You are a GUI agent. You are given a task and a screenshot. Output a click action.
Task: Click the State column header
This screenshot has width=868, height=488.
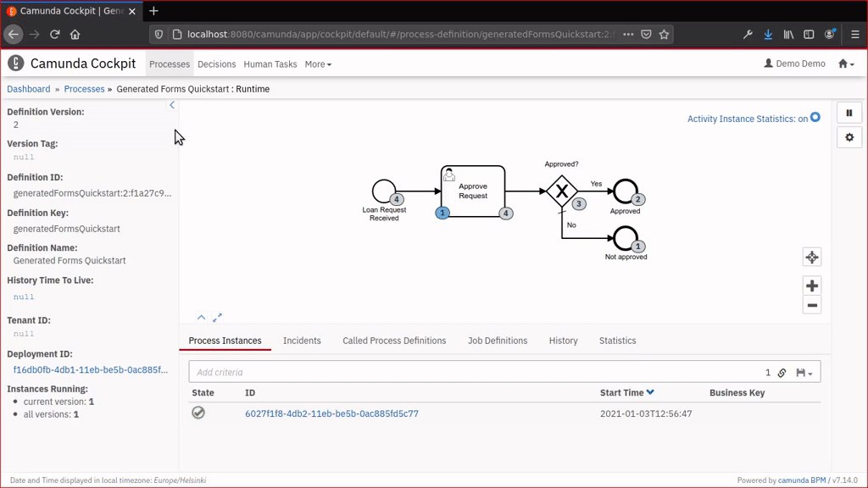pyautogui.click(x=203, y=393)
